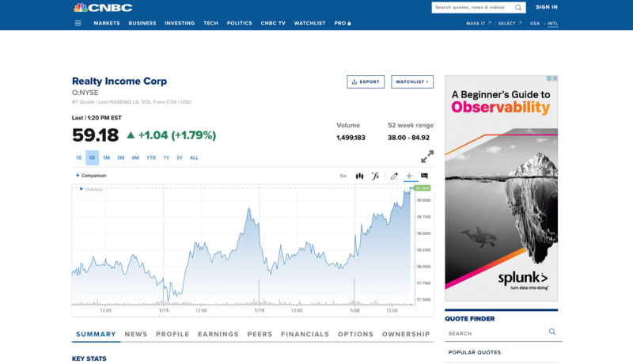
Task: Open the POLITICS menu
Action: (240, 24)
